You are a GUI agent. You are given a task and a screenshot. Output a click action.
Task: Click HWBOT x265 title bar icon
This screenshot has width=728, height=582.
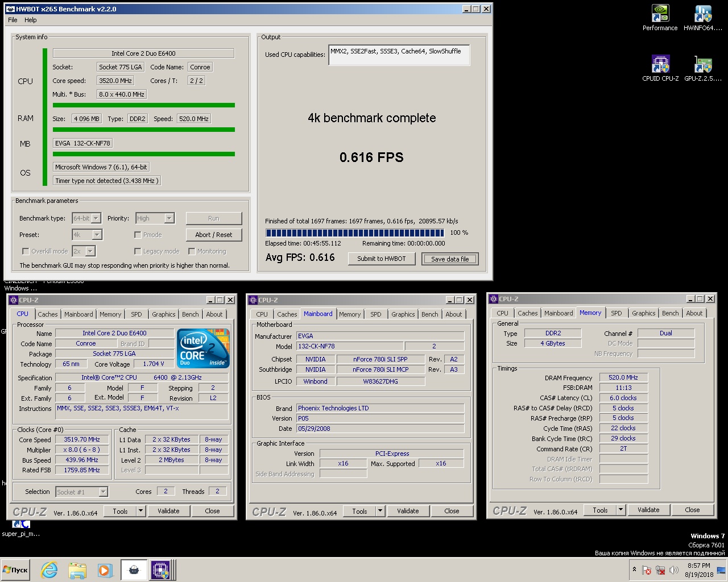(10, 9)
